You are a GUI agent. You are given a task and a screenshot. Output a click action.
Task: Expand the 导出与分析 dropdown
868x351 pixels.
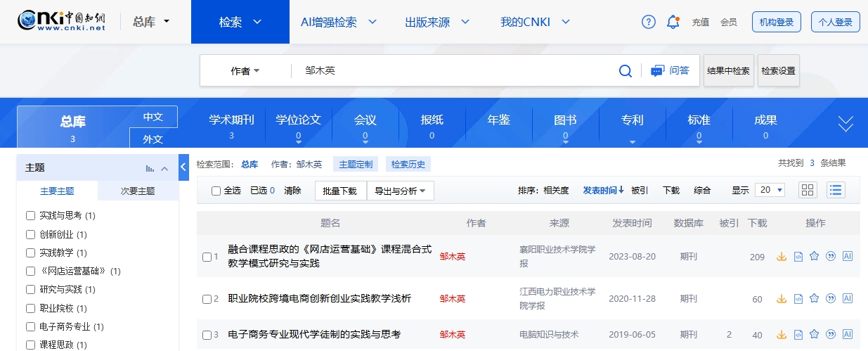(400, 191)
